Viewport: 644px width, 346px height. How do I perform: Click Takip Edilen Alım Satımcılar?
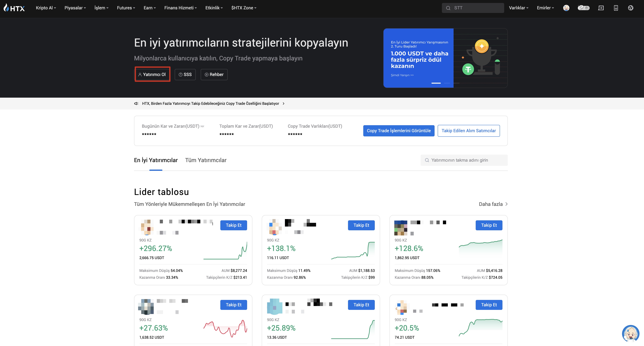[469, 131]
